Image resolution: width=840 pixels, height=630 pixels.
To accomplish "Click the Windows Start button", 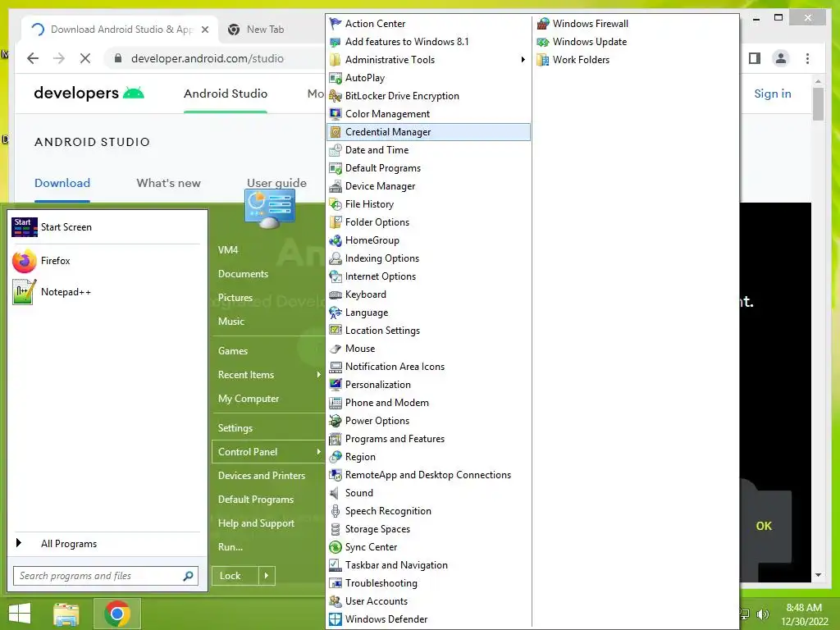I will point(20,614).
